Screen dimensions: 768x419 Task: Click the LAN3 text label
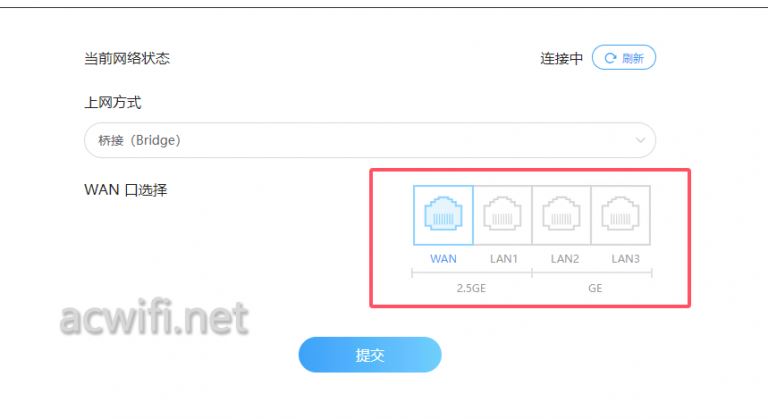(x=625, y=259)
